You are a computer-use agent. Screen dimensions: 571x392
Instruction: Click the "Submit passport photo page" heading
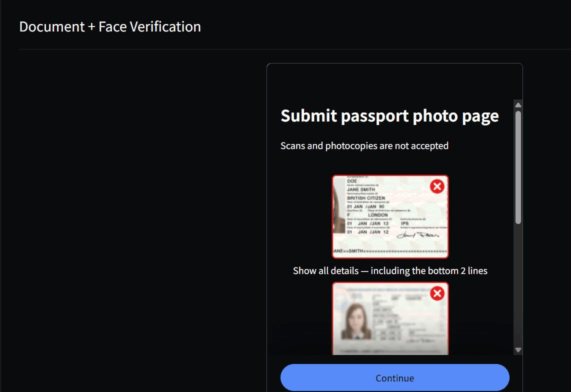[x=389, y=116]
